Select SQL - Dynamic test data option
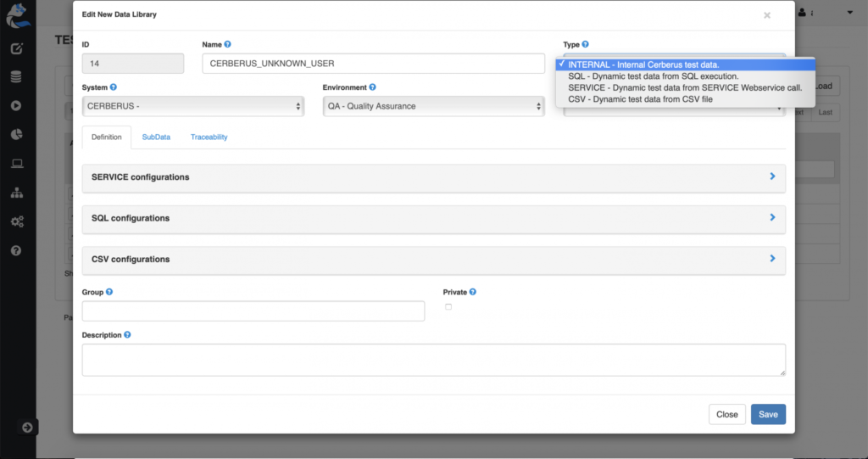The height and width of the screenshot is (459, 868). tap(685, 76)
